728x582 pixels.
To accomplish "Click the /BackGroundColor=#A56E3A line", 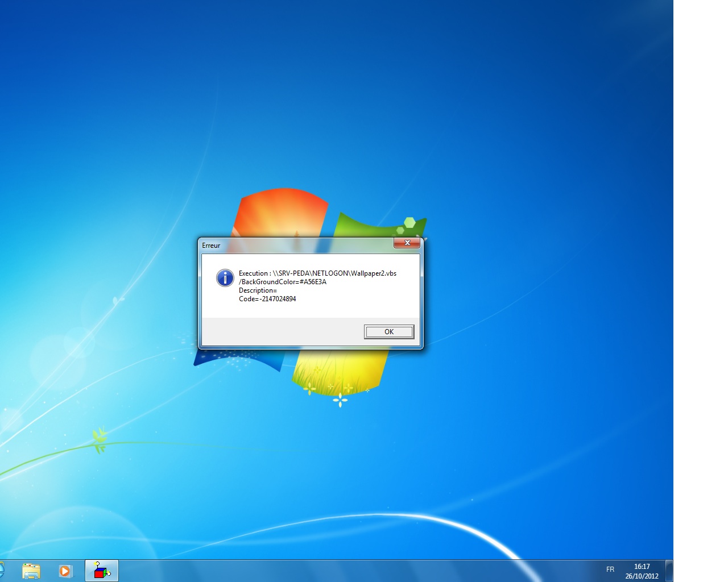I will [x=283, y=282].
